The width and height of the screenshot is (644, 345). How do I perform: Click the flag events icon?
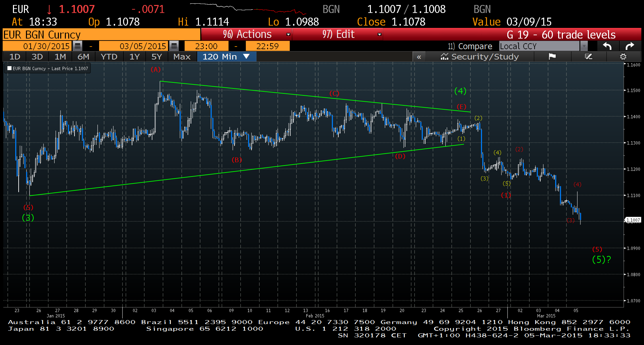click(x=552, y=57)
